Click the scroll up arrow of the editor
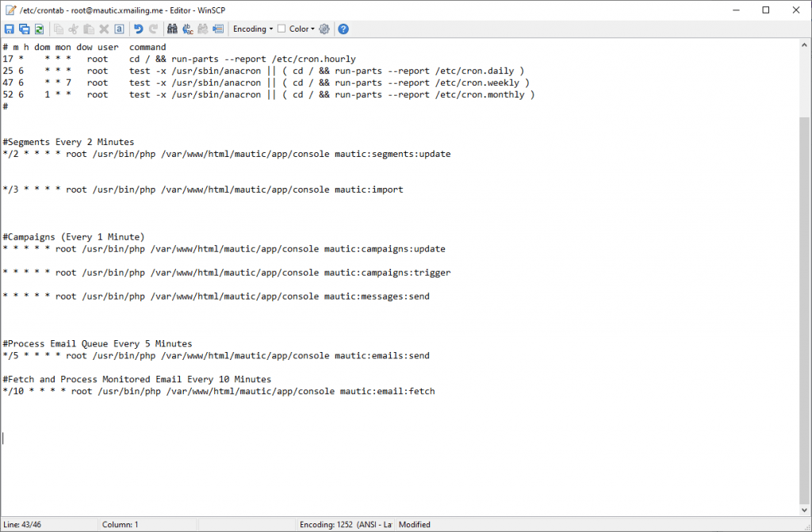 pyautogui.click(x=804, y=45)
